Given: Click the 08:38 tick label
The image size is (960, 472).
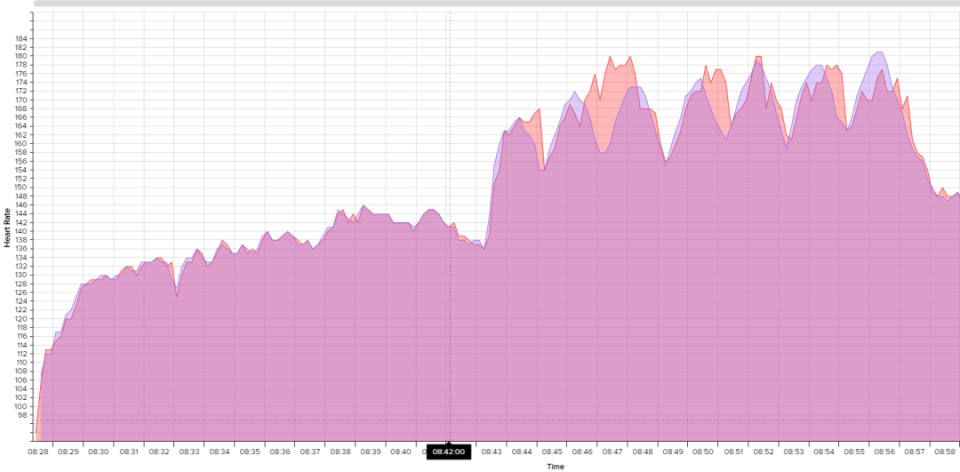Looking at the screenshot, I should (340, 451).
